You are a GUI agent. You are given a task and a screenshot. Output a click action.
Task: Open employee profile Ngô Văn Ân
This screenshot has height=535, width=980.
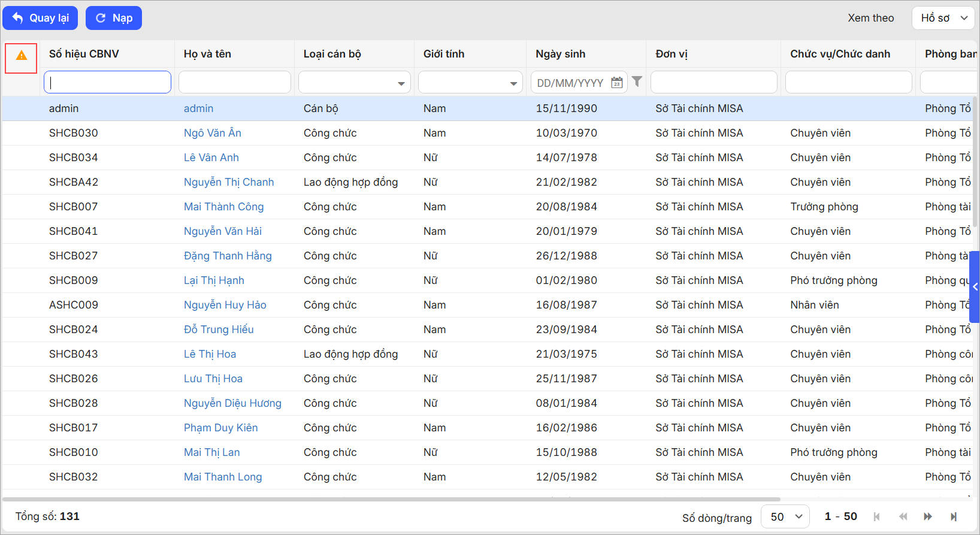pyautogui.click(x=212, y=133)
